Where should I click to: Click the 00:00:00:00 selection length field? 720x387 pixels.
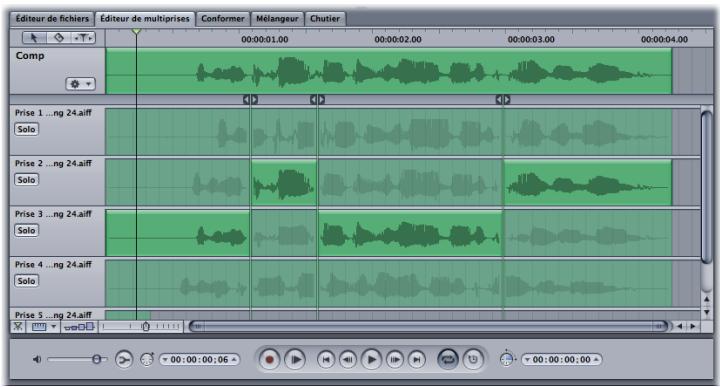[x=562, y=359]
